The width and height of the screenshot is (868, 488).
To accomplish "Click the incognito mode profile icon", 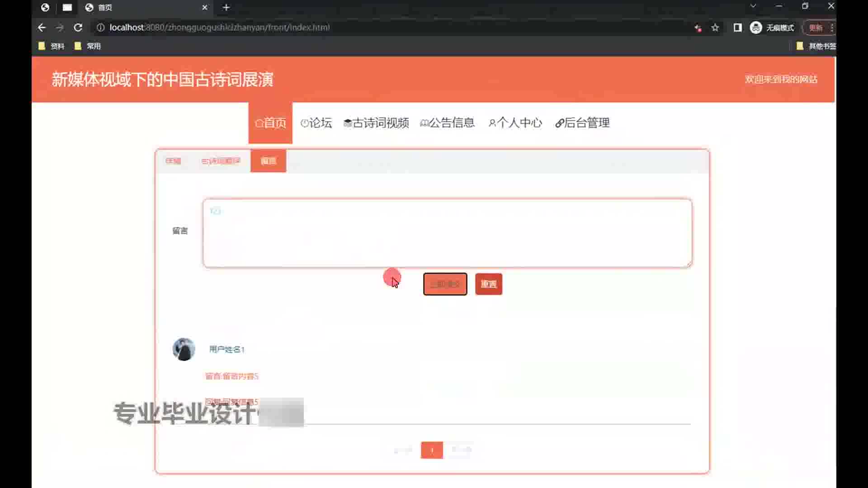I will coord(756,28).
